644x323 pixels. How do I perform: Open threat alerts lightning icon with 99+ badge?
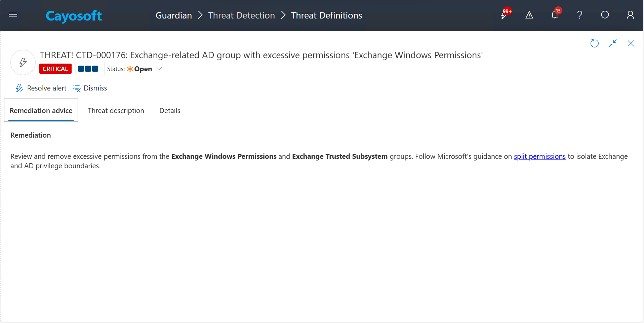[504, 15]
